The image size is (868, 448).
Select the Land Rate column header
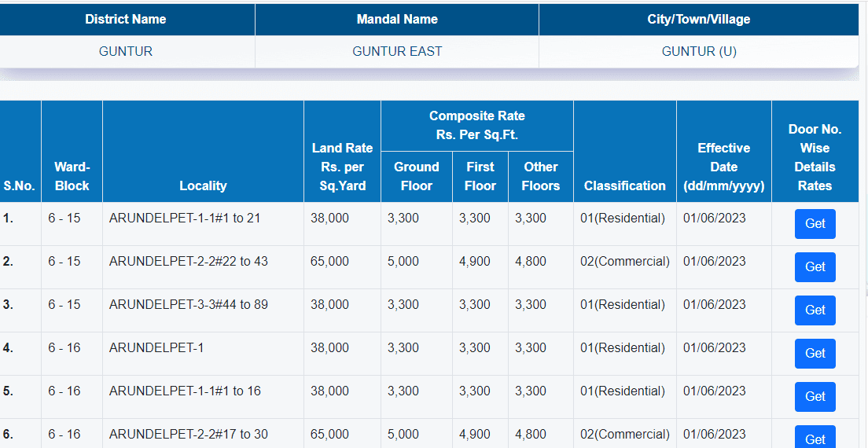[x=342, y=167]
